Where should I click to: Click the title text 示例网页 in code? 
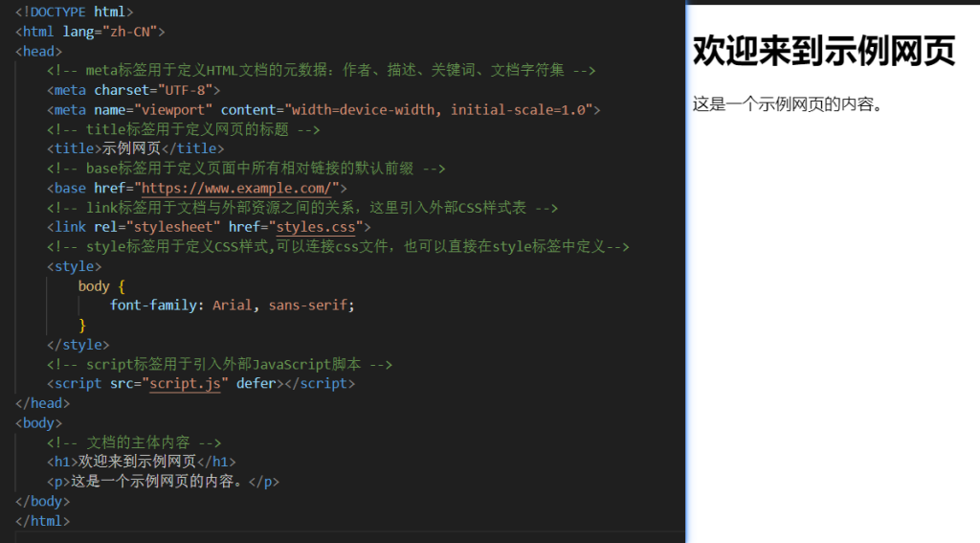point(131,148)
